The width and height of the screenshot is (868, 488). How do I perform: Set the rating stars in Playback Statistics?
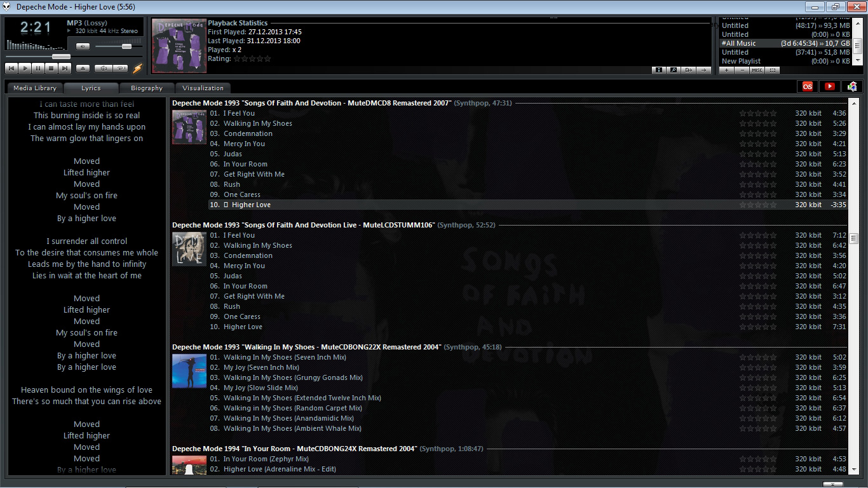click(x=252, y=58)
